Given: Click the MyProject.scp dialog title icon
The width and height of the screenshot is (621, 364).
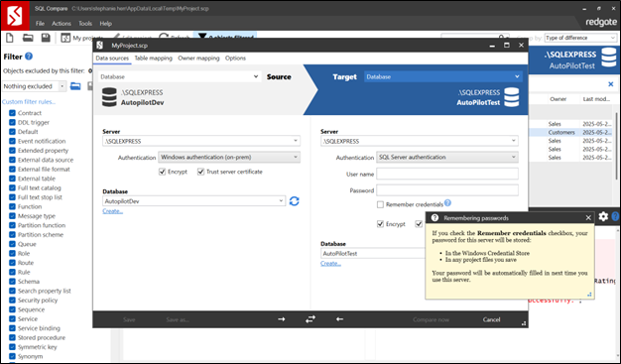Looking at the screenshot, I should pyautogui.click(x=100, y=46).
